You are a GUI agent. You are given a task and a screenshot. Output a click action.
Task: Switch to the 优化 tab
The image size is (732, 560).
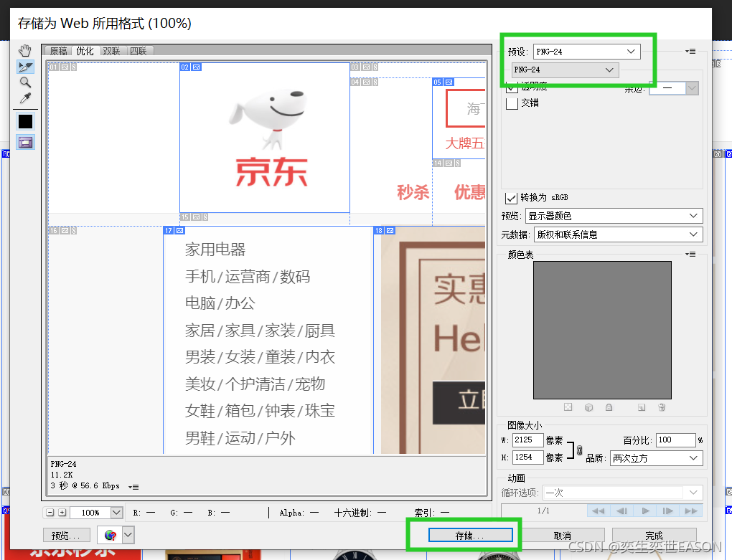(85, 51)
